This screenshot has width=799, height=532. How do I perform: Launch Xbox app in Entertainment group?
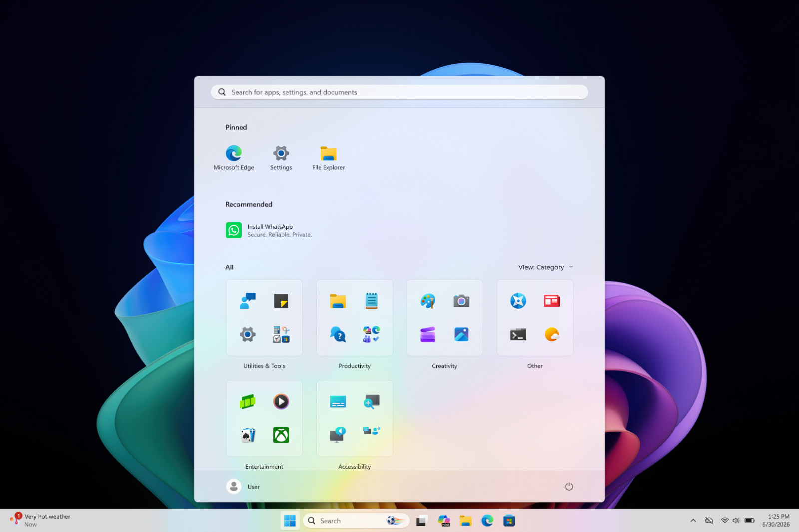(281, 435)
